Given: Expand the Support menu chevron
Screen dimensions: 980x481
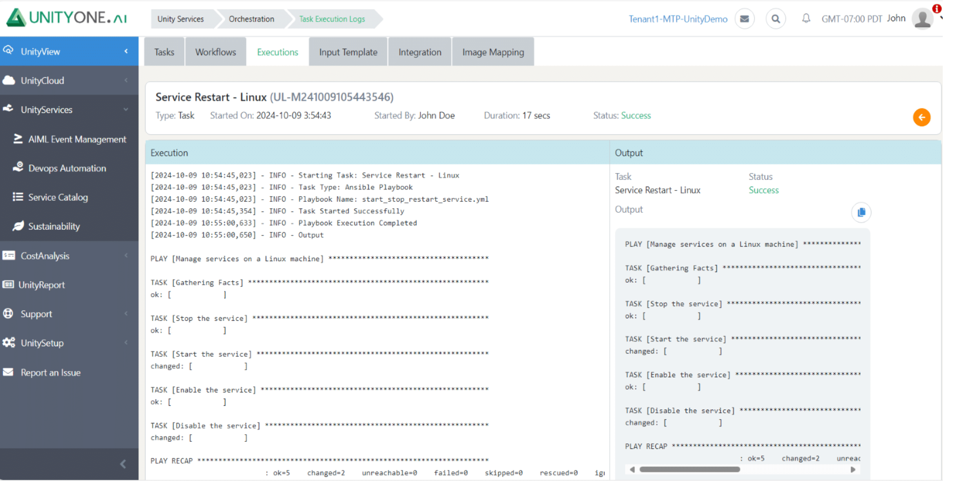Looking at the screenshot, I should (x=126, y=313).
